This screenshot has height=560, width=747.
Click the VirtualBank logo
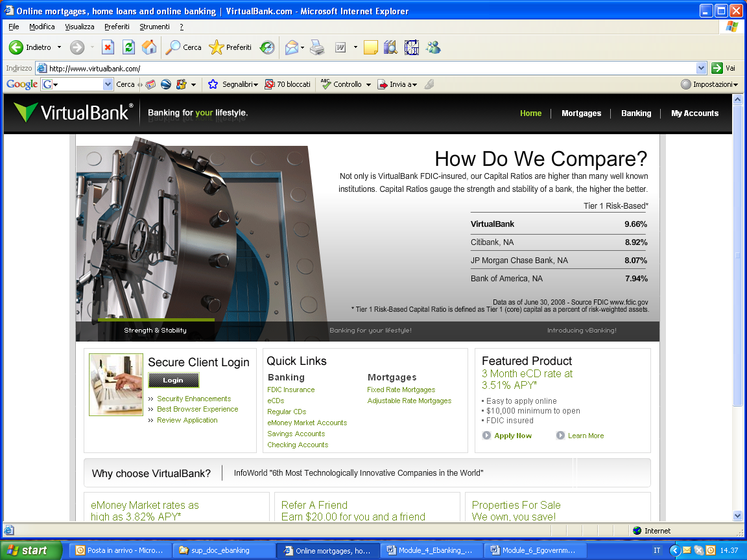click(x=74, y=113)
